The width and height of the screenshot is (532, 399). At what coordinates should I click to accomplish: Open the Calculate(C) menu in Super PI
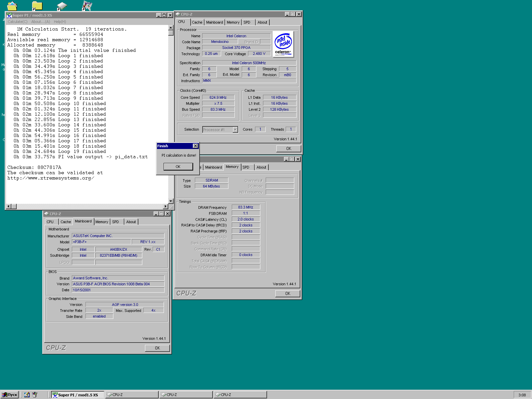[x=18, y=22]
